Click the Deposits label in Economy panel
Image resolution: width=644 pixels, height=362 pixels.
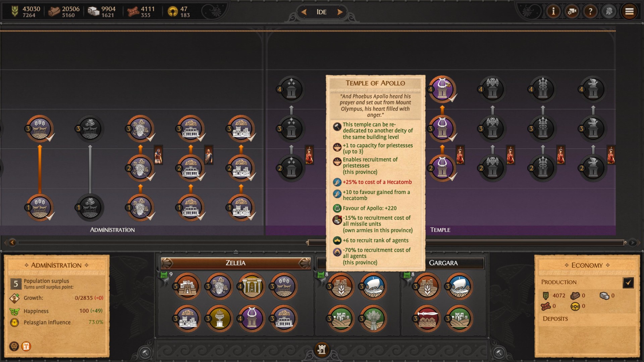tap(555, 318)
